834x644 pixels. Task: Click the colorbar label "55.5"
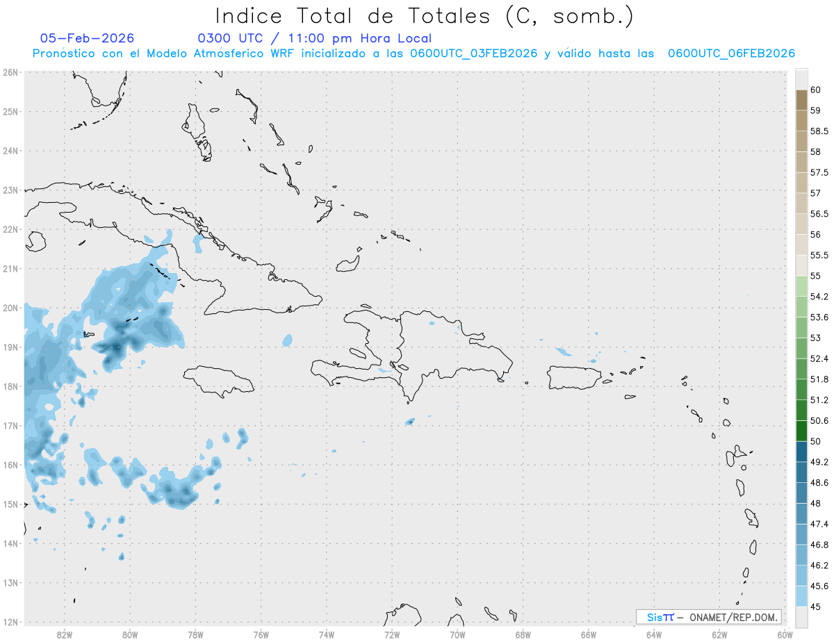point(819,255)
